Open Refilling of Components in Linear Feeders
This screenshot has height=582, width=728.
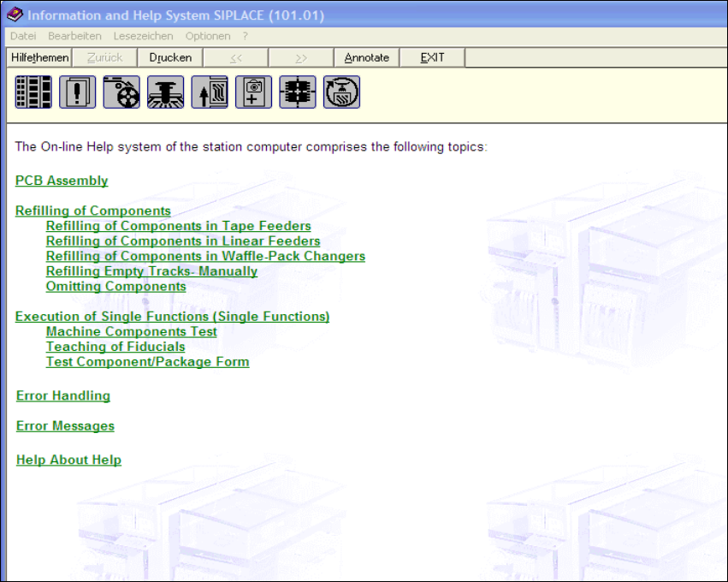pyautogui.click(x=183, y=241)
